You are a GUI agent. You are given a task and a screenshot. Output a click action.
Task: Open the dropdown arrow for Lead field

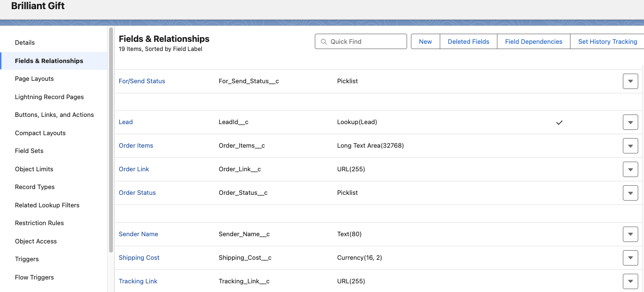630,122
